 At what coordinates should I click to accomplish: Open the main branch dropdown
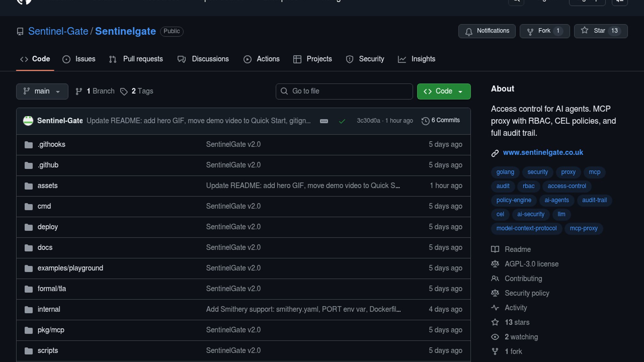pyautogui.click(x=42, y=91)
